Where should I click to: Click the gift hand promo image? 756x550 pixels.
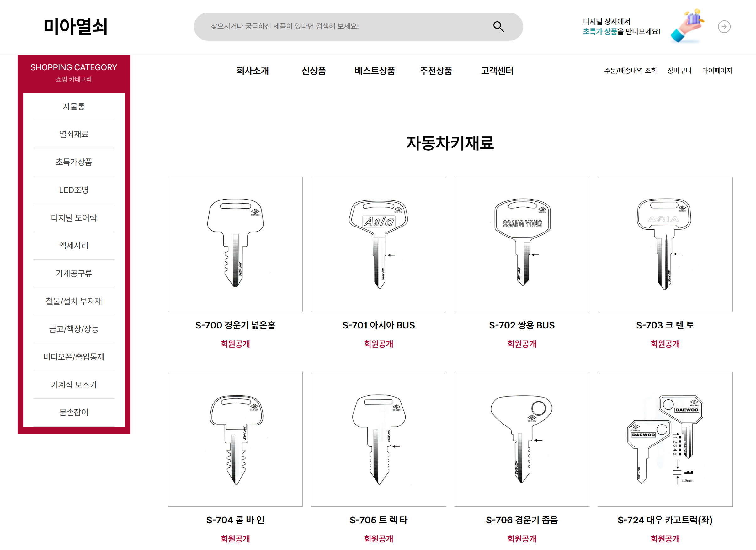[687, 26]
